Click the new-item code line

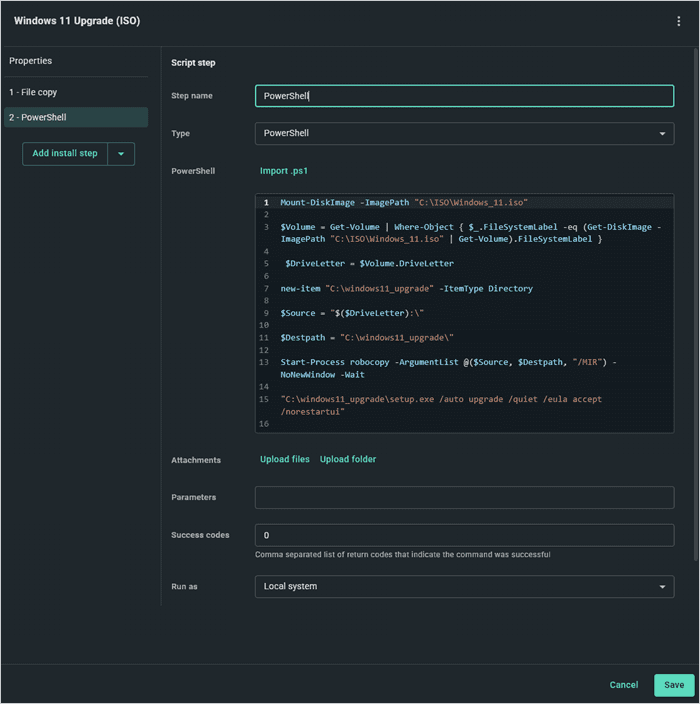coord(406,288)
